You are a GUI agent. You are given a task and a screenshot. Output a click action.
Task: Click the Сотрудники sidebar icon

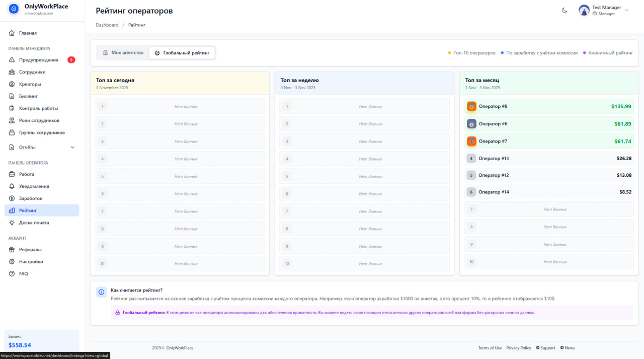(11, 72)
